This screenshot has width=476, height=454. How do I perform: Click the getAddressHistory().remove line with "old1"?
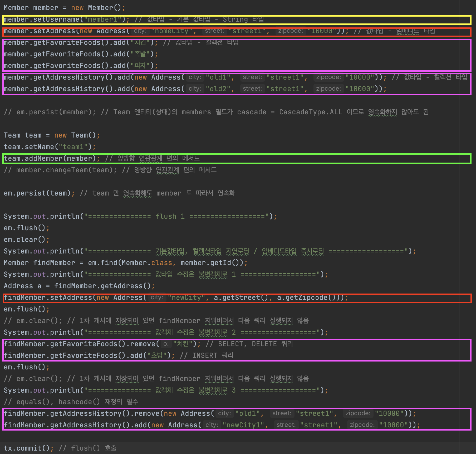pyautogui.click(x=210, y=413)
